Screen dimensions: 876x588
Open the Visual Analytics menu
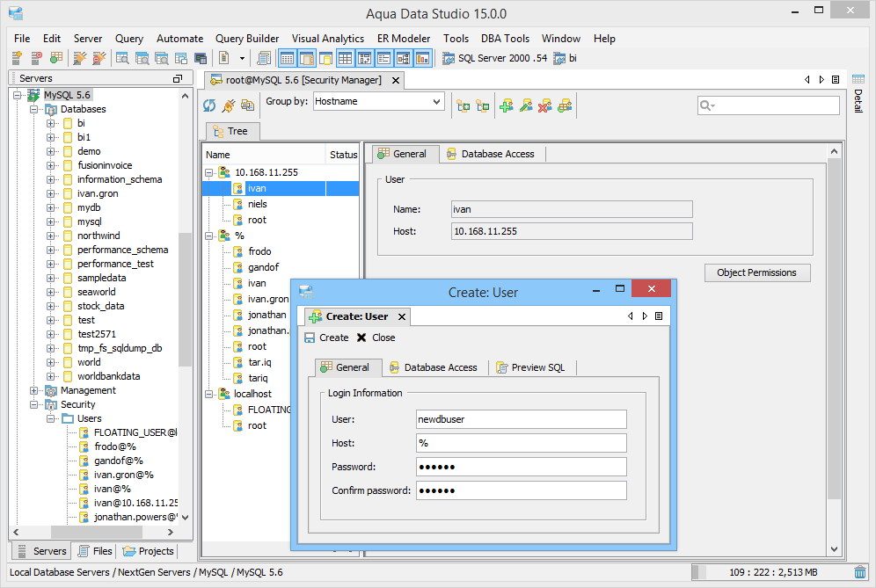328,39
